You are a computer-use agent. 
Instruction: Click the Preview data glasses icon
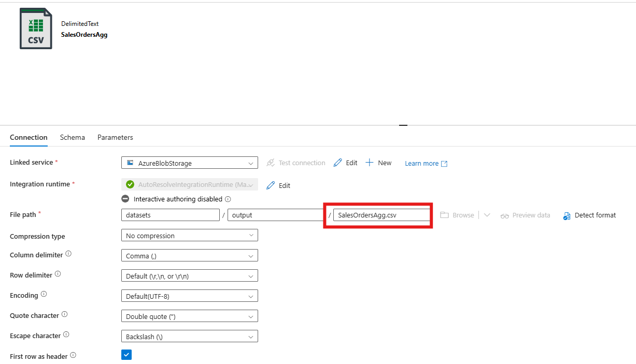tap(505, 215)
